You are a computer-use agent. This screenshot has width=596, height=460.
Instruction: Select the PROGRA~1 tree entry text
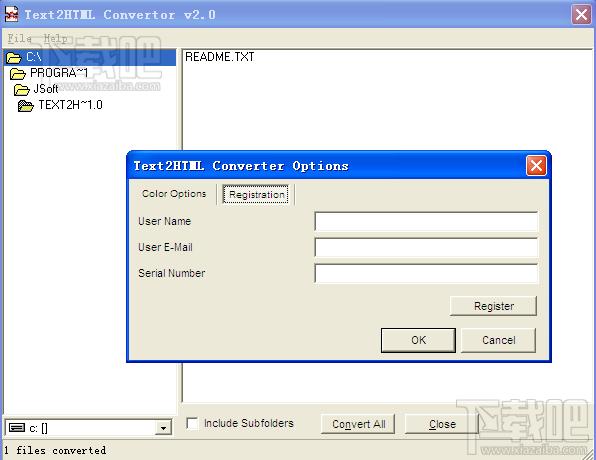coord(59,73)
